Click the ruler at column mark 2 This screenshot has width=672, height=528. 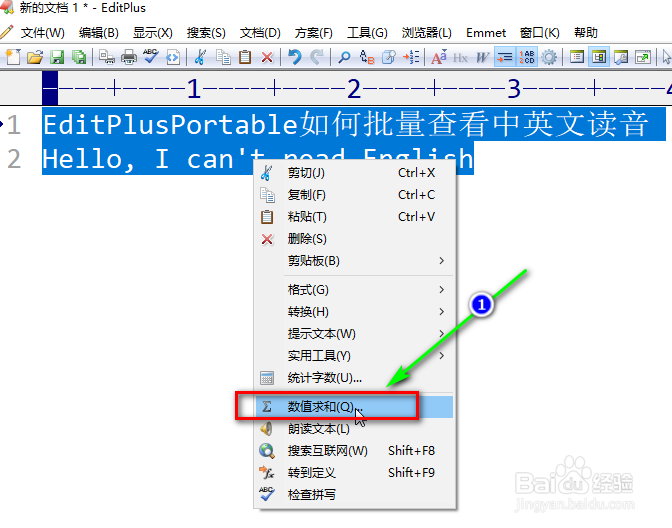pos(354,89)
